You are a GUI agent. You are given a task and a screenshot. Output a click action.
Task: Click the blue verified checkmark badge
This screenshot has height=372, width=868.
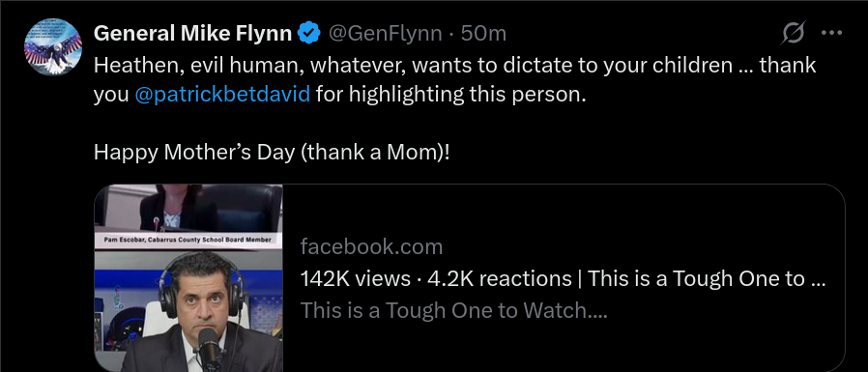(x=309, y=34)
